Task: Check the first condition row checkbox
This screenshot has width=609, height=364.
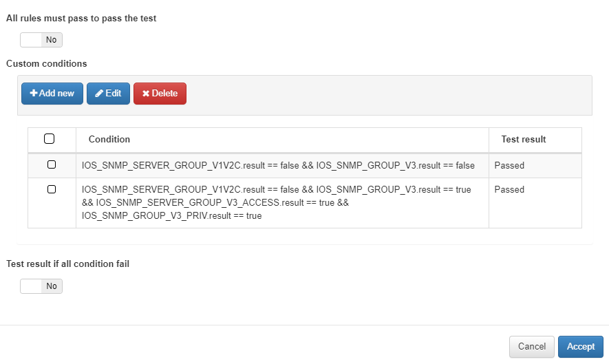Action: [x=52, y=164]
